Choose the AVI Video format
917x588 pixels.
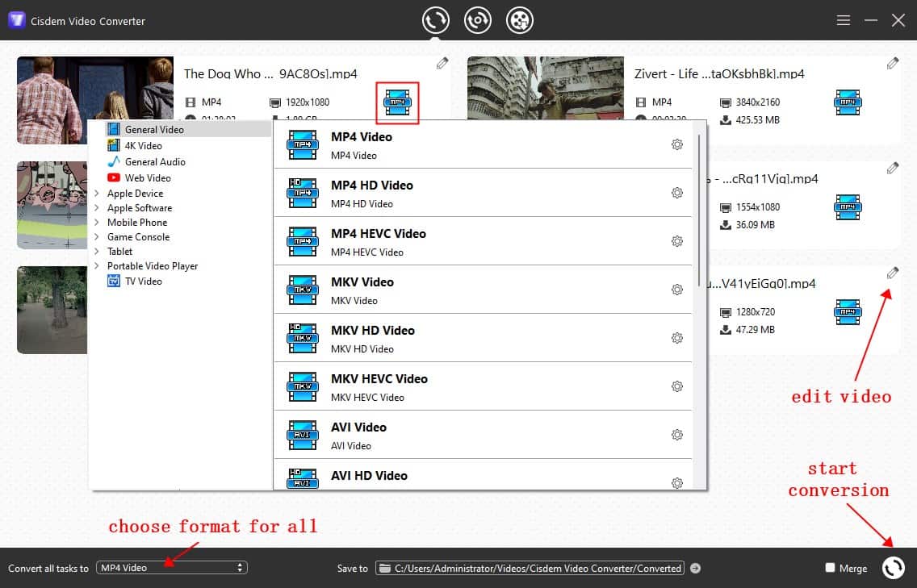[483, 435]
